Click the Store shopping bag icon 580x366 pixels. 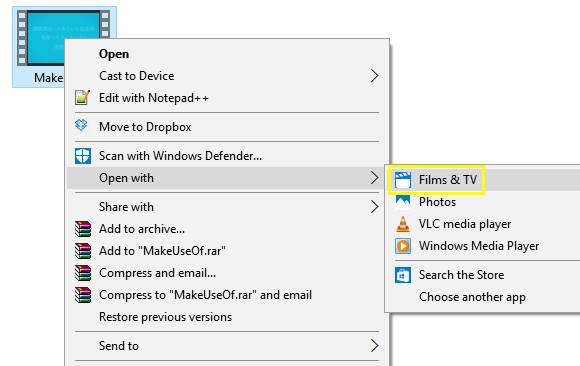402,275
